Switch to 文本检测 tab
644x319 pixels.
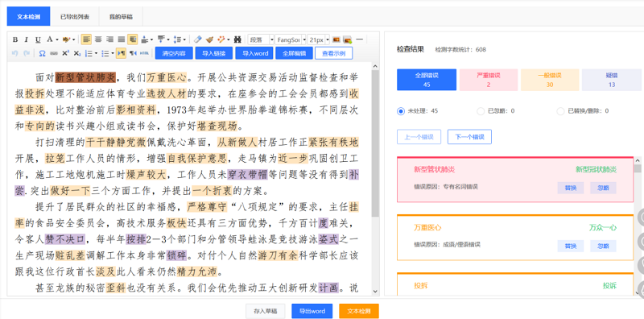pos(28,17)
